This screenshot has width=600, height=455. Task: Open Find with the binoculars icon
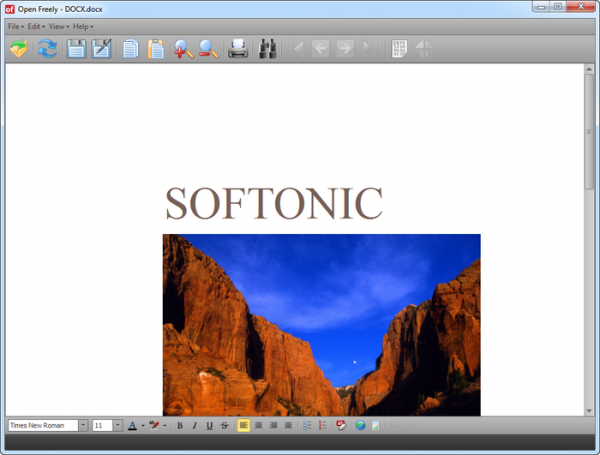[x=267, y=49]
